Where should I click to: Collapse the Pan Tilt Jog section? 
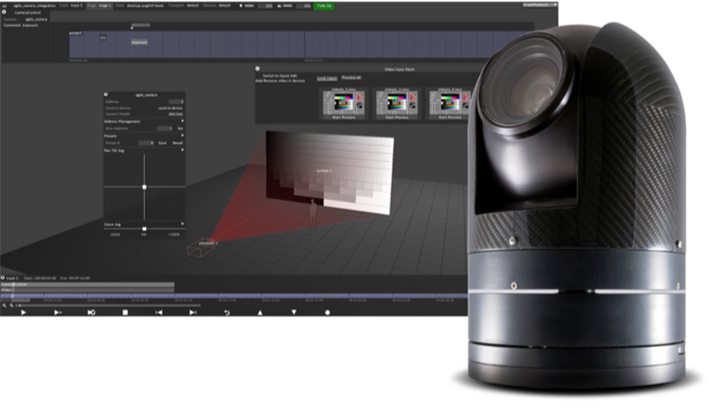[182, 150]
